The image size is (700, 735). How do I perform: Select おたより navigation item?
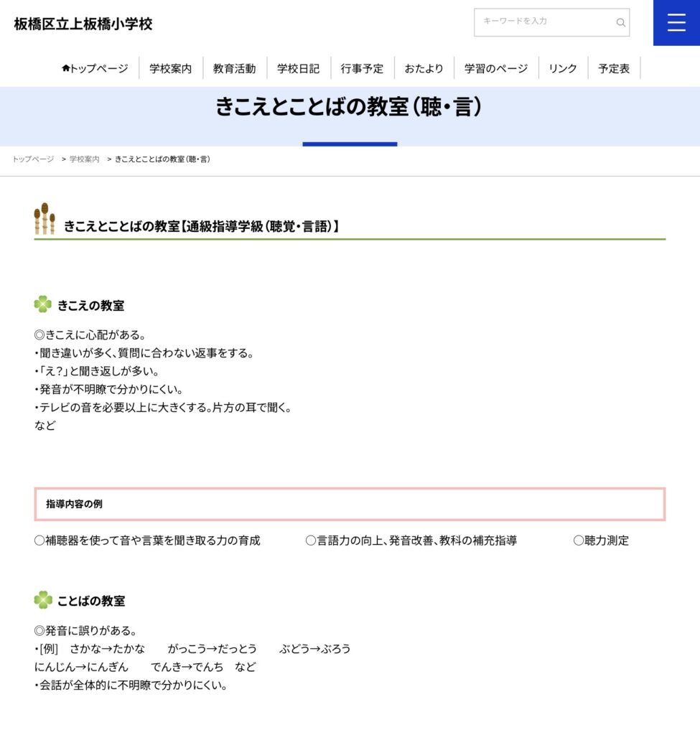(424, 68)
